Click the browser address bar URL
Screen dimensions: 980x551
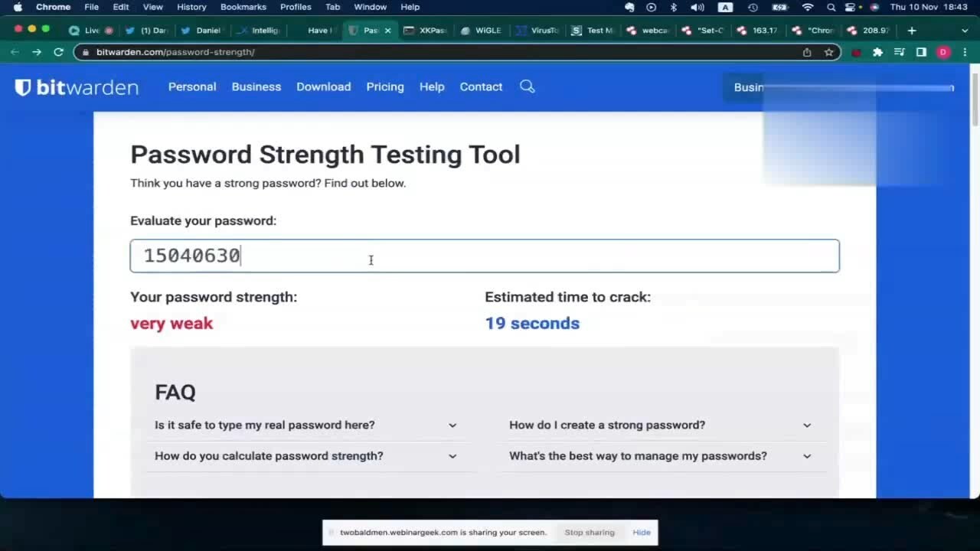[x=175, y=52]
